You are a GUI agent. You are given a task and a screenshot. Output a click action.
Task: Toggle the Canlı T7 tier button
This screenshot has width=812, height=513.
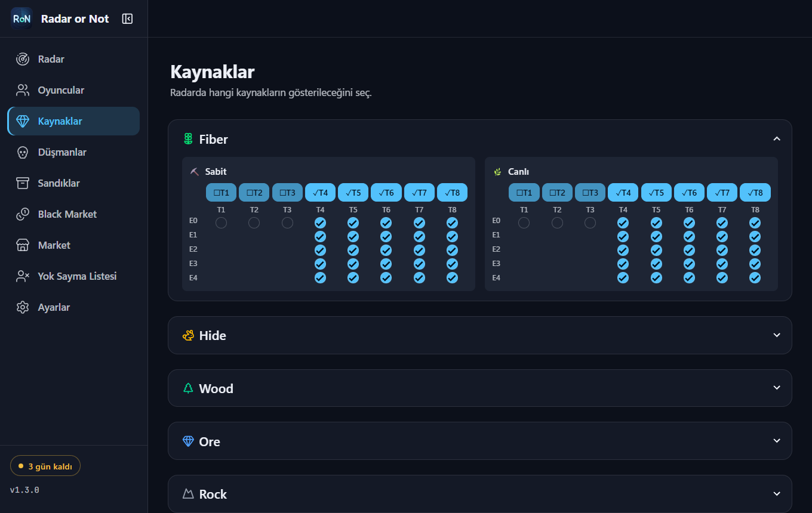point(722,193)
